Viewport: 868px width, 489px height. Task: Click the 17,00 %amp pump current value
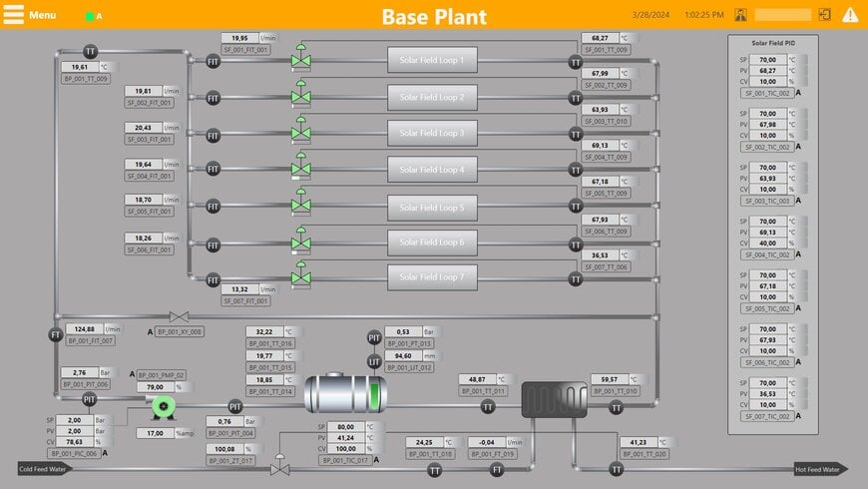[155, 433]
